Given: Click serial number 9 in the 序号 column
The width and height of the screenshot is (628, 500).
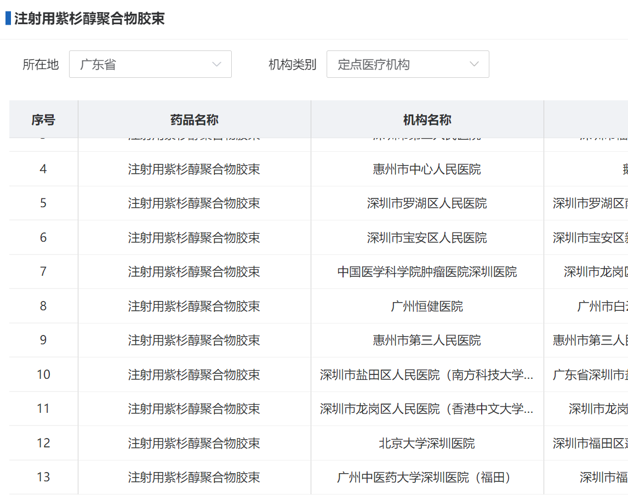Looking at the screenshot, I should pyautogui.click(x=43, y=340).
